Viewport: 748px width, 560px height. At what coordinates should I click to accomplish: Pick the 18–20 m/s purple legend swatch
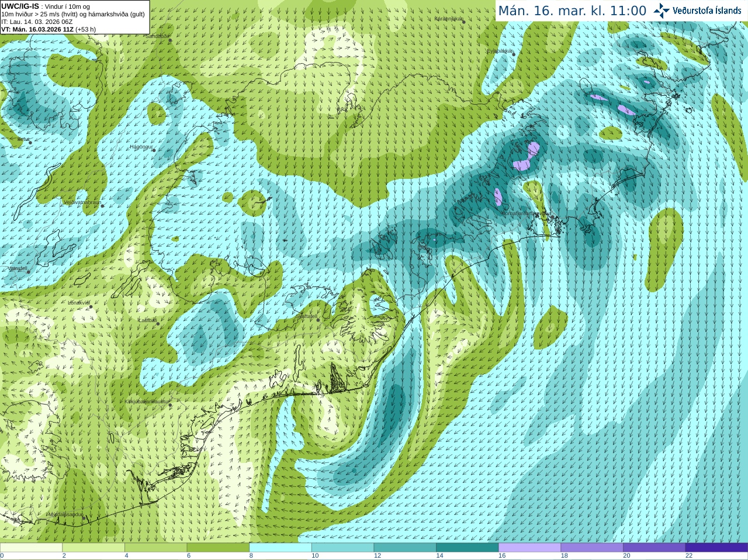point(592,548)
